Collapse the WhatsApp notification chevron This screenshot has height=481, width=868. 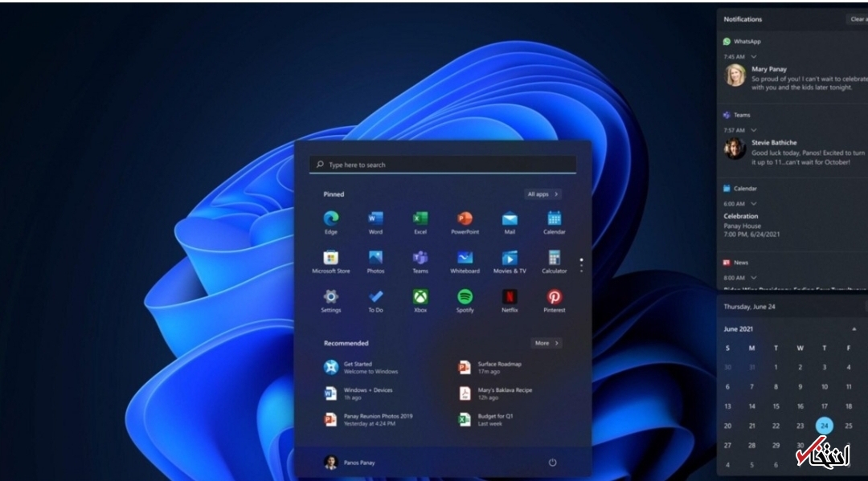coord(754,57)
